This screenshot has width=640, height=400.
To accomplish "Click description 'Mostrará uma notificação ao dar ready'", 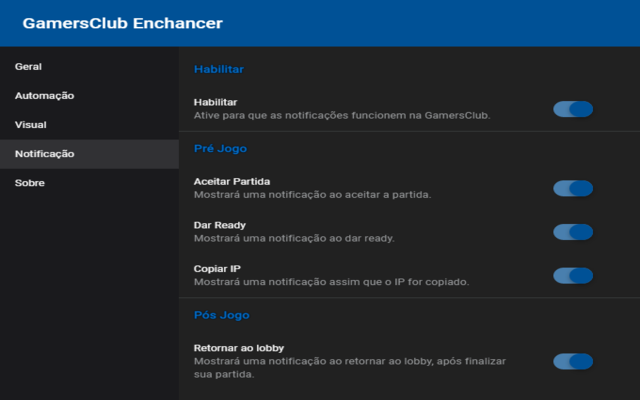I will click(x=294, y=238).
